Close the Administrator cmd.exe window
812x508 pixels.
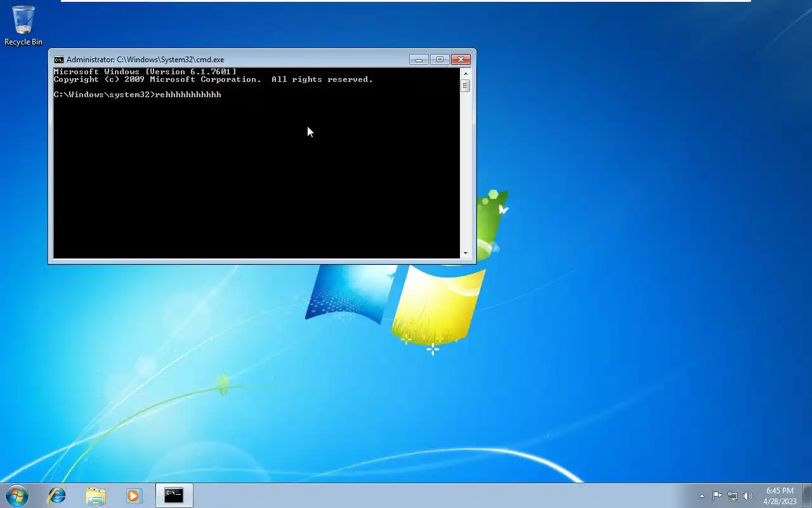(x=461, y=60)
